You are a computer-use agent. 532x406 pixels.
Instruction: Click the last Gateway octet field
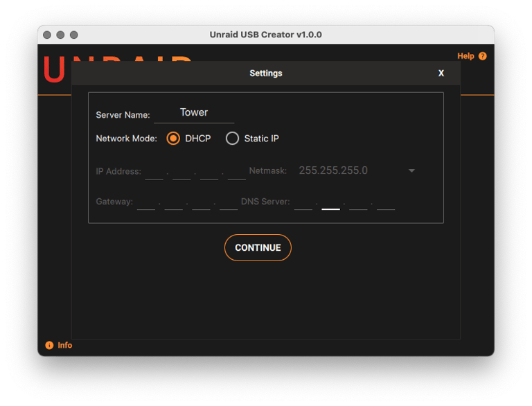point(229,202)
